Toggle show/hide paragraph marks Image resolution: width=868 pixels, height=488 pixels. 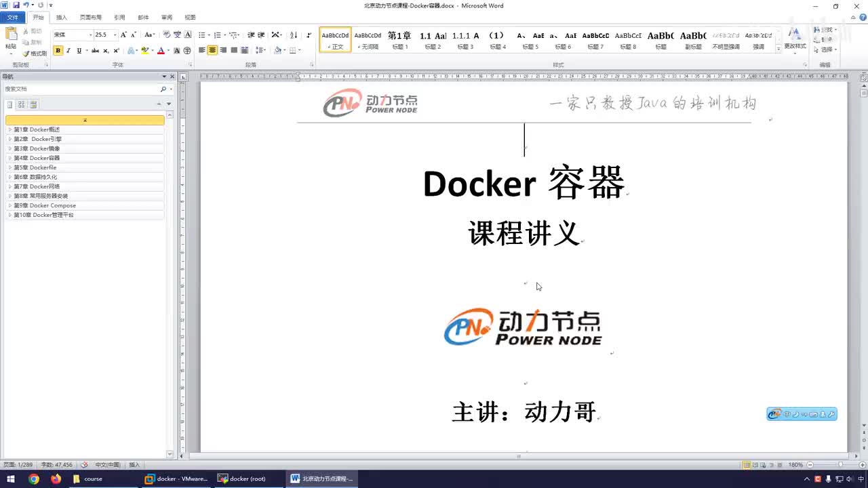[309, 35]
